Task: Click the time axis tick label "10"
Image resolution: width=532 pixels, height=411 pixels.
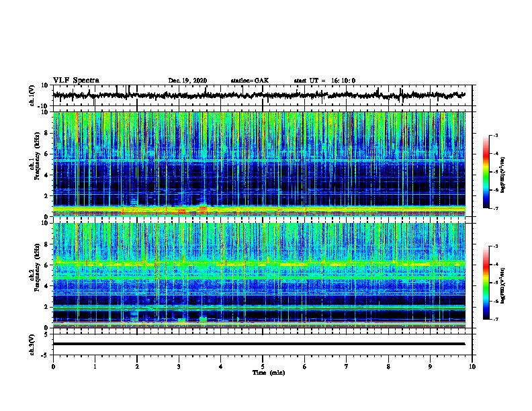Action: coord(472,367)
